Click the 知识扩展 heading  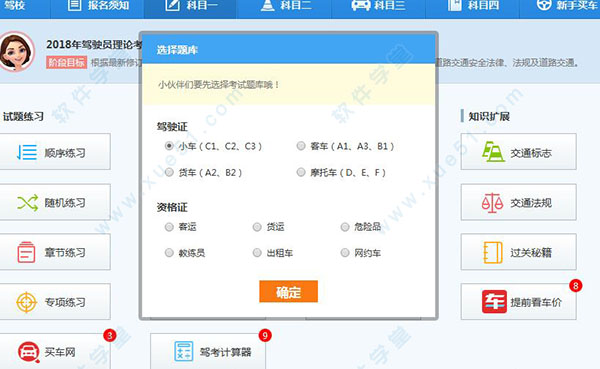[489, 116]
